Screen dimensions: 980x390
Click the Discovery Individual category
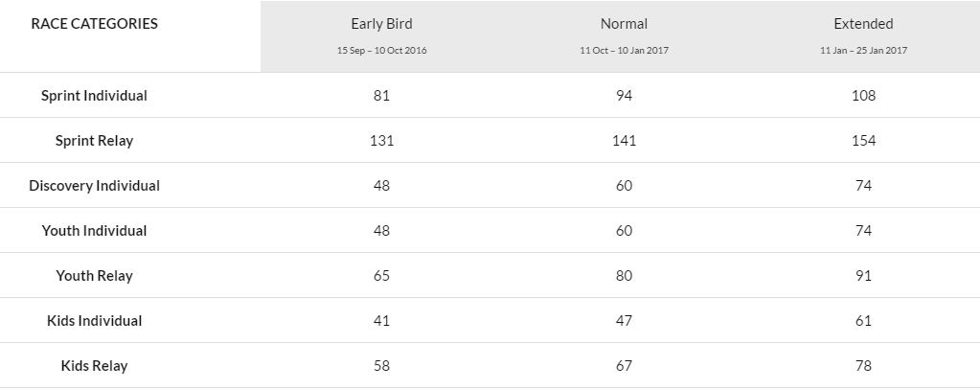[x=95, y=186]
